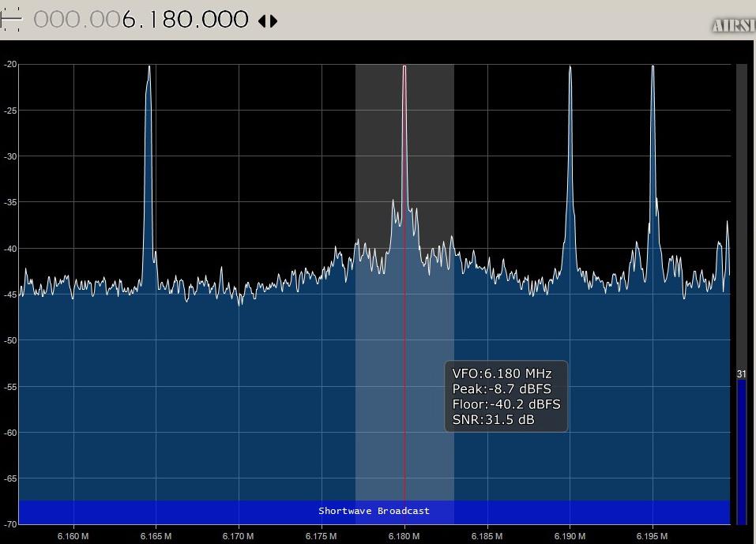The width and height of the screenshot is (756, 544).
Task: Click the "6.190 M" frequency axis label
Action: (x=570, y=536)
